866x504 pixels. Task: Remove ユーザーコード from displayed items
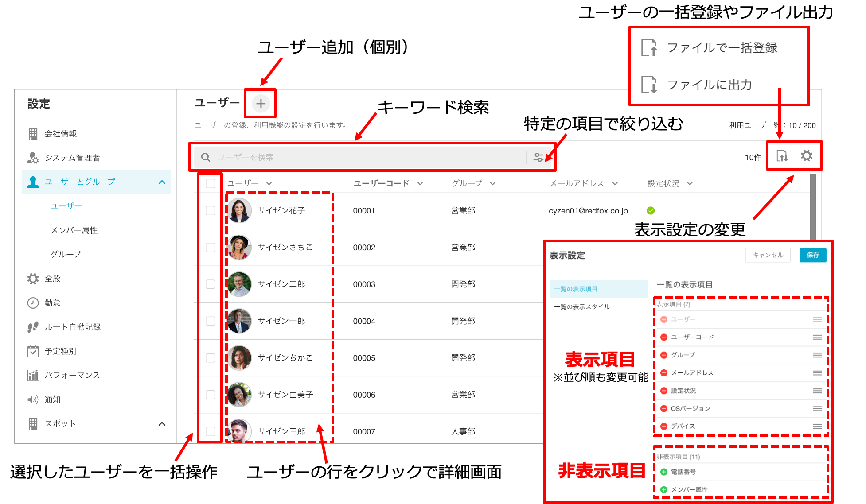(664, 337)
